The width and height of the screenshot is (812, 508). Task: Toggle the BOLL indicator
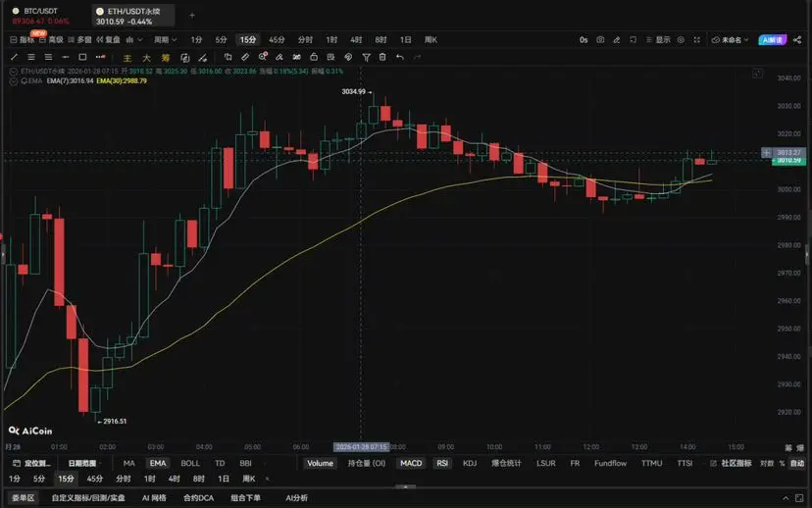190,463
